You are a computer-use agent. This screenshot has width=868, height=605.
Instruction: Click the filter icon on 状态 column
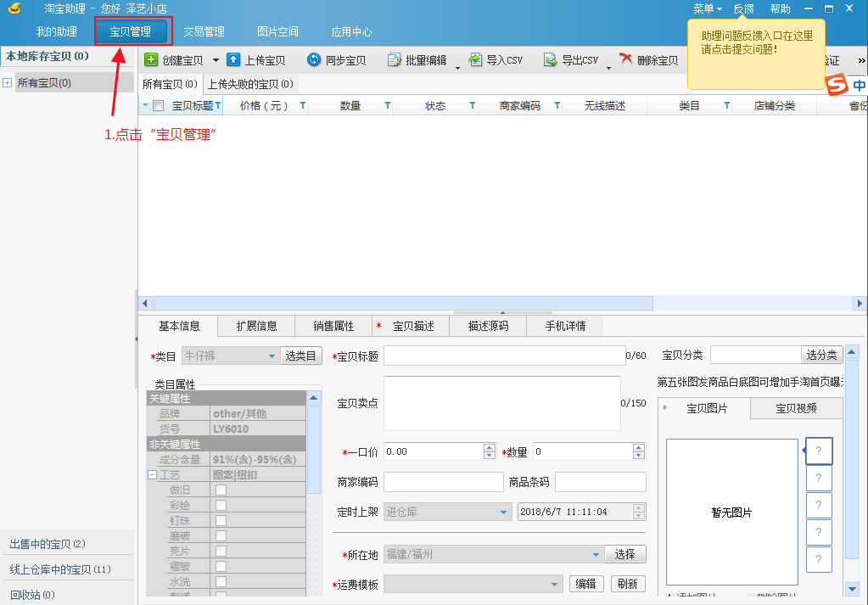click(x=473, y=105)
